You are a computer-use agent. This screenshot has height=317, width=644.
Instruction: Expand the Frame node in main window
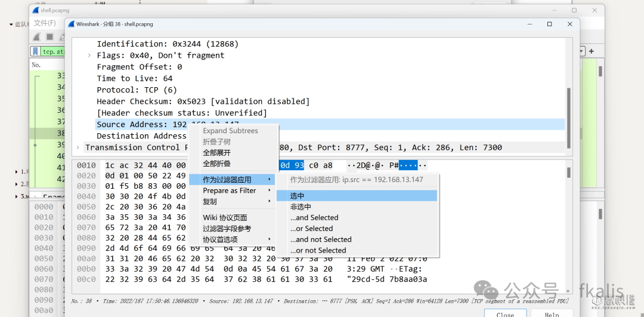click(36, 198)
